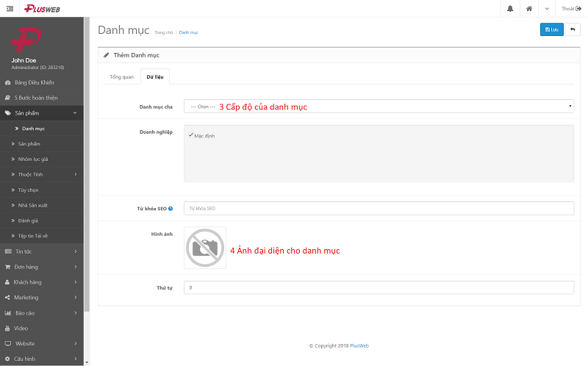The height and width of the screenshot is (366, 588).
Task: Click the share icon beside Marketing
Action: (x=7, y=298)
